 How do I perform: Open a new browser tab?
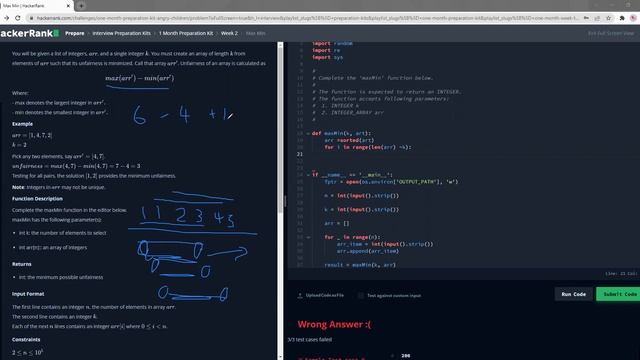point(81,6)
